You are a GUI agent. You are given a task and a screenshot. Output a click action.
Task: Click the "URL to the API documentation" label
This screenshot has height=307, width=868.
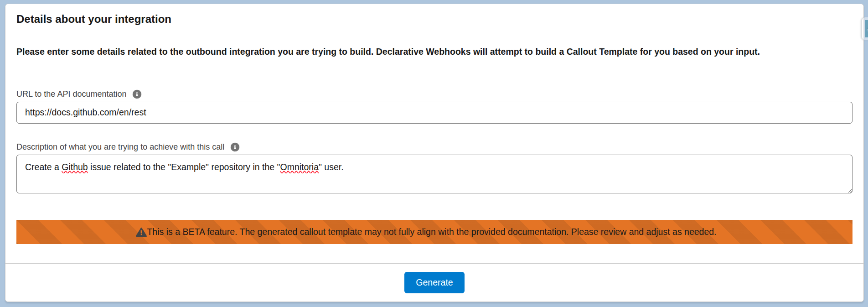click(x=72, y=94)
